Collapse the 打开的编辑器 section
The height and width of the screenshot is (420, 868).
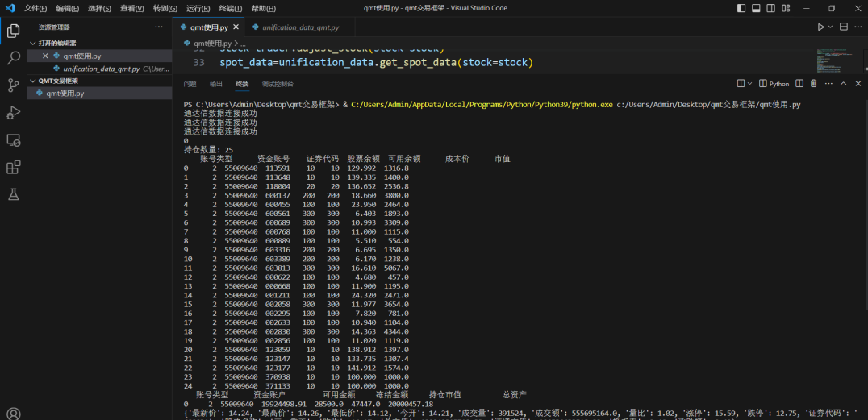[x=100, y=44]
